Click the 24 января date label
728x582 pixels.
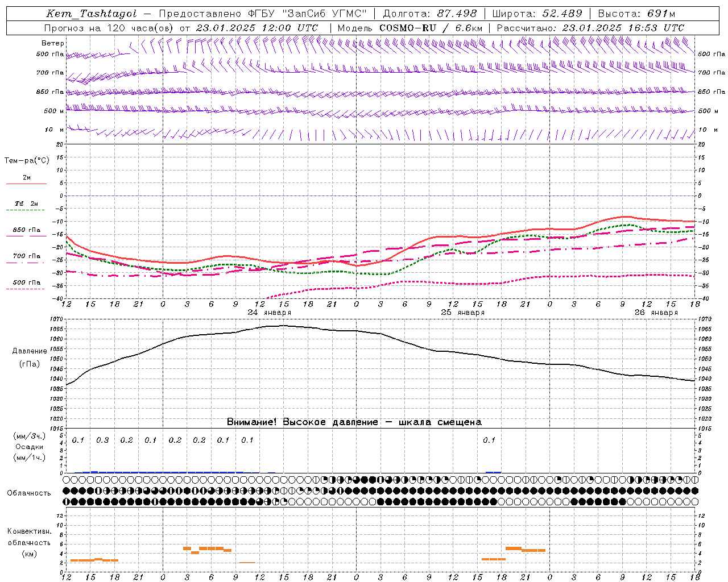tap(269, 313)
